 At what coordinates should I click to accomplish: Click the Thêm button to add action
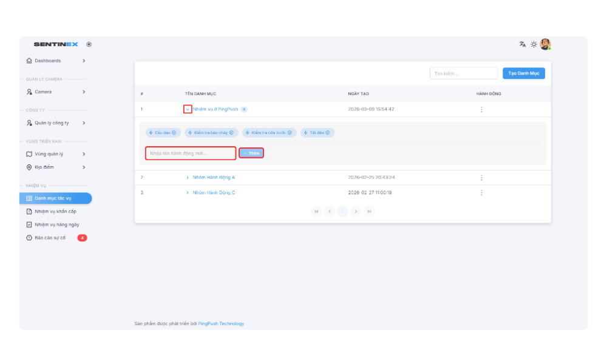point(251,153)
